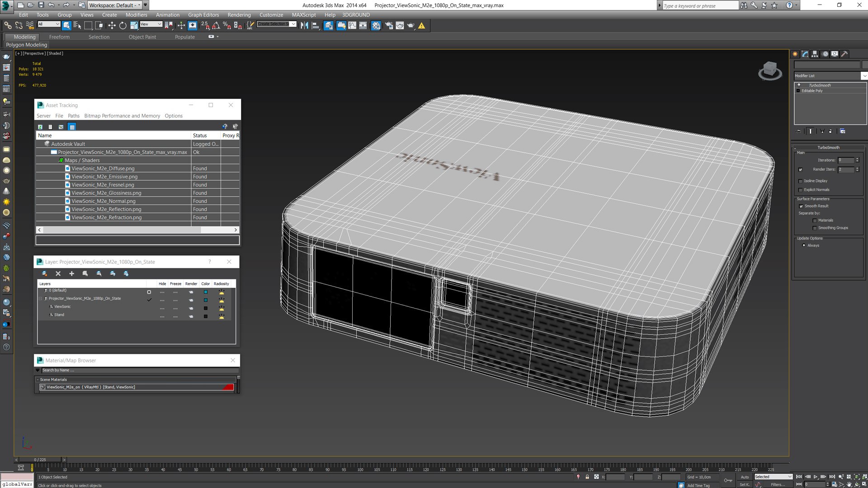The image size is (868, 488).
Task: Collapse the Projector_ViewSonic layer tree node
Action: pos(40,299)
